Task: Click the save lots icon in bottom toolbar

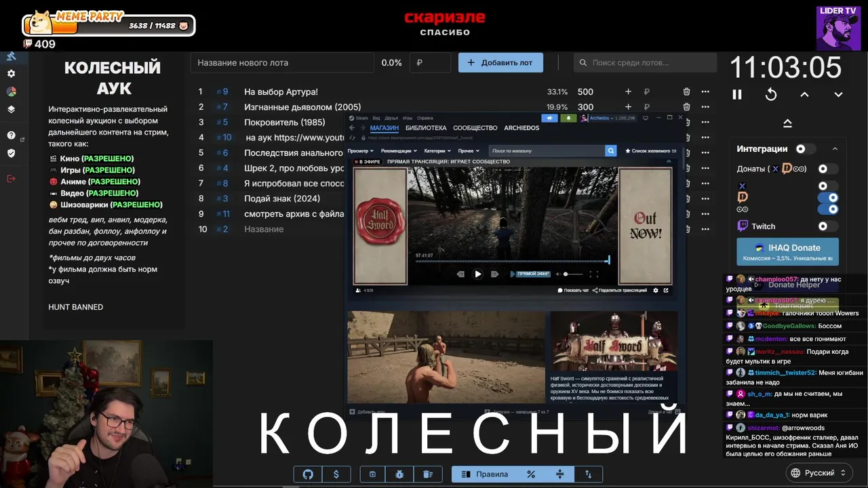Action: click(x=372, y=474)
